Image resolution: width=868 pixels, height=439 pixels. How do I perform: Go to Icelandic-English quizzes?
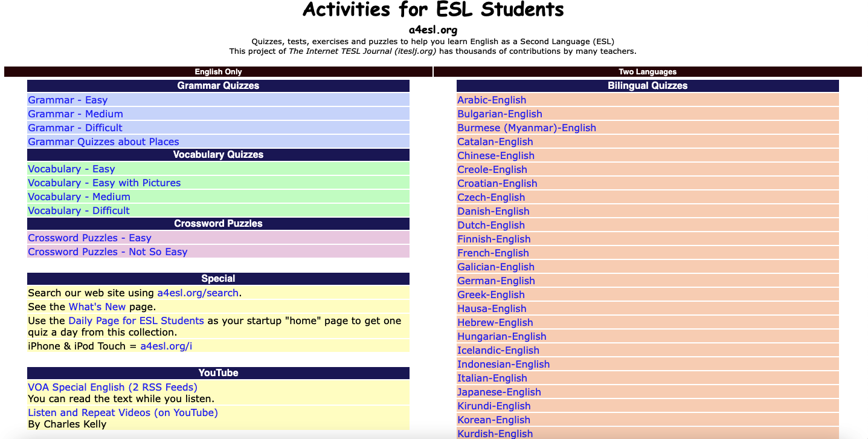tap(498, 351)
